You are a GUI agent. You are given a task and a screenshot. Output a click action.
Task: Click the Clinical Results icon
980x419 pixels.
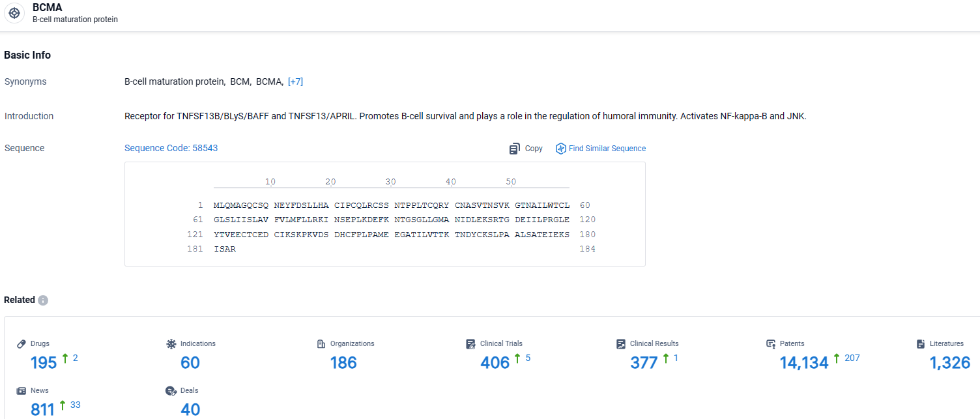coord(620,343)
